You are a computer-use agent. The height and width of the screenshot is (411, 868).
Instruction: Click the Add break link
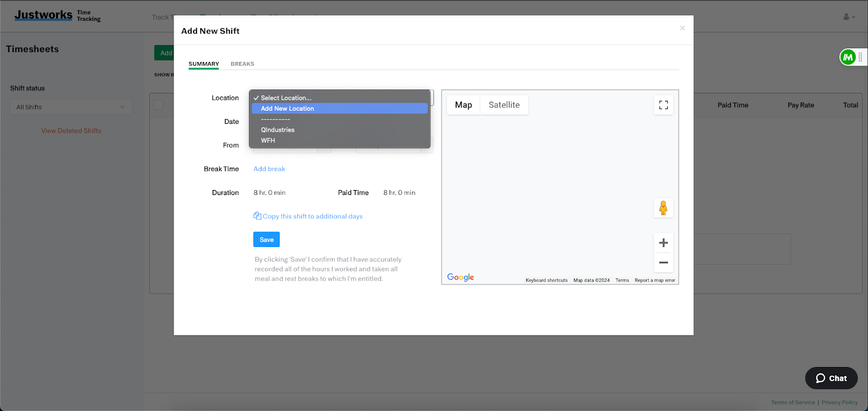[269, 169]
